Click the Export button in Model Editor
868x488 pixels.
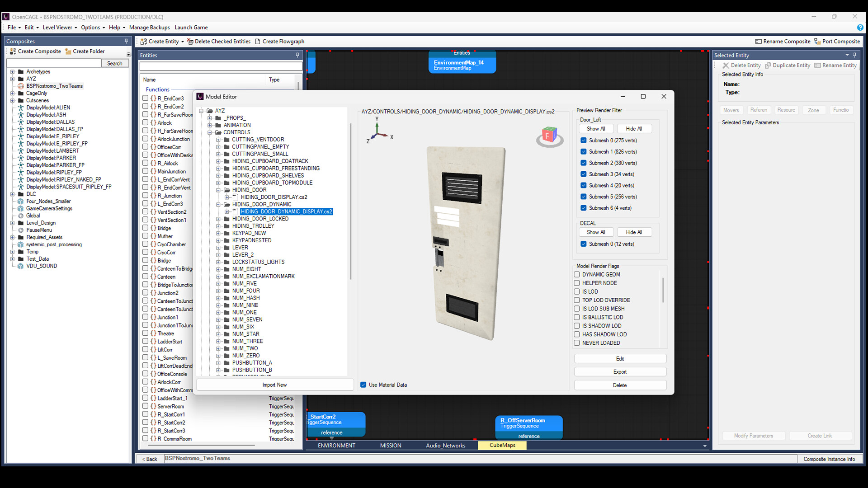[x=620, y=372]
